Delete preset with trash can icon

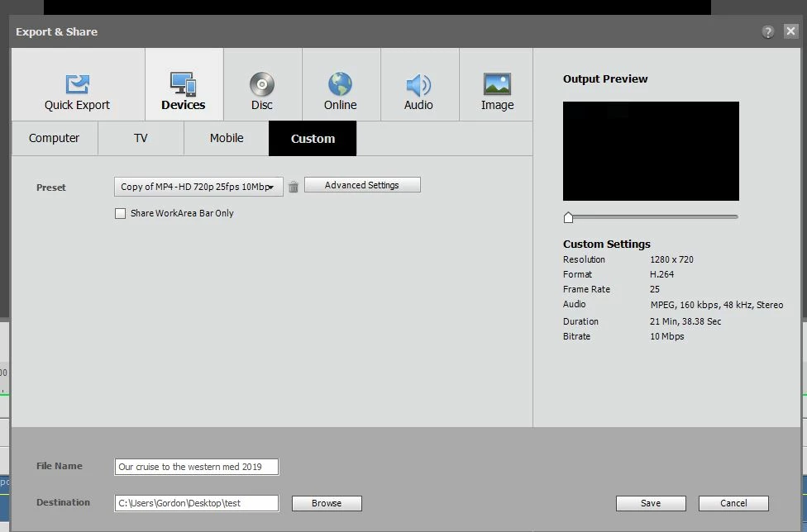(294, 187)
